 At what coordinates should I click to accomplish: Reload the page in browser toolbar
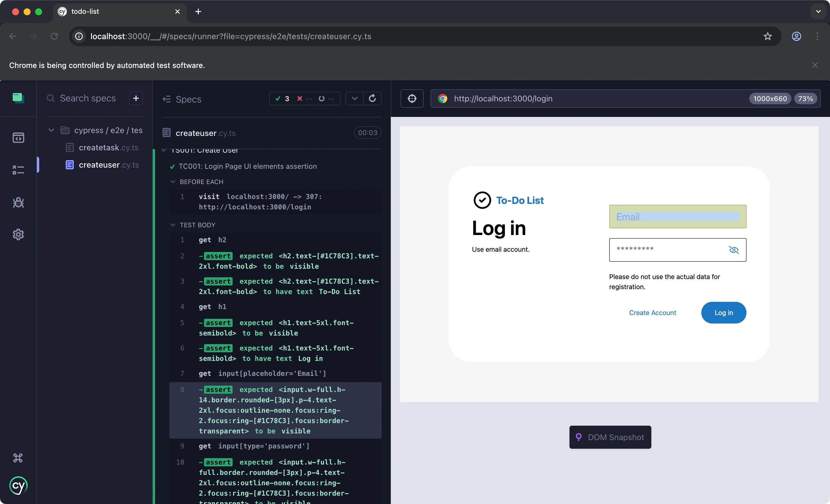click(54, 36)
